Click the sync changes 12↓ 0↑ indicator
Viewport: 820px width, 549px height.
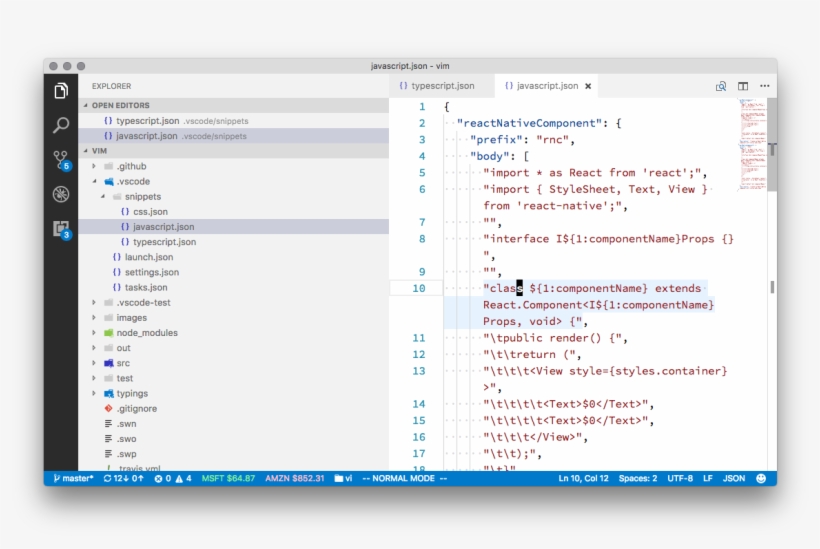point(123,478)
